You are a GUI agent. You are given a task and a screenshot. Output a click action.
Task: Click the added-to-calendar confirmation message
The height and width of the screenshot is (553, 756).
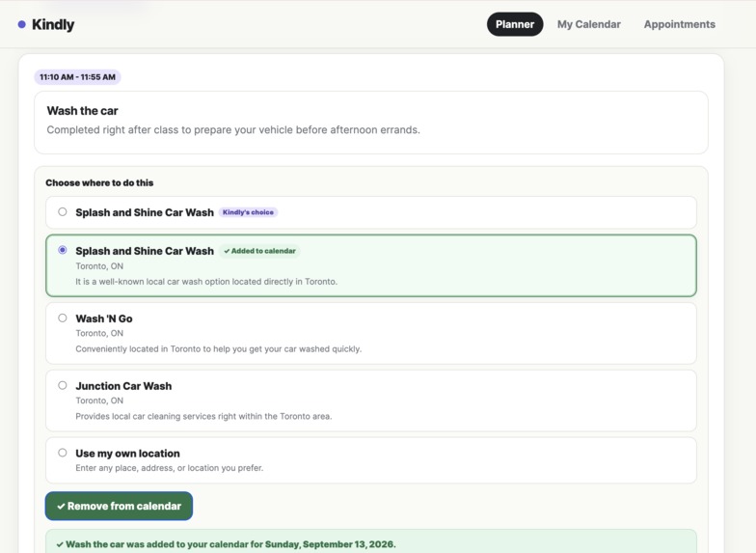pos(230,544)
